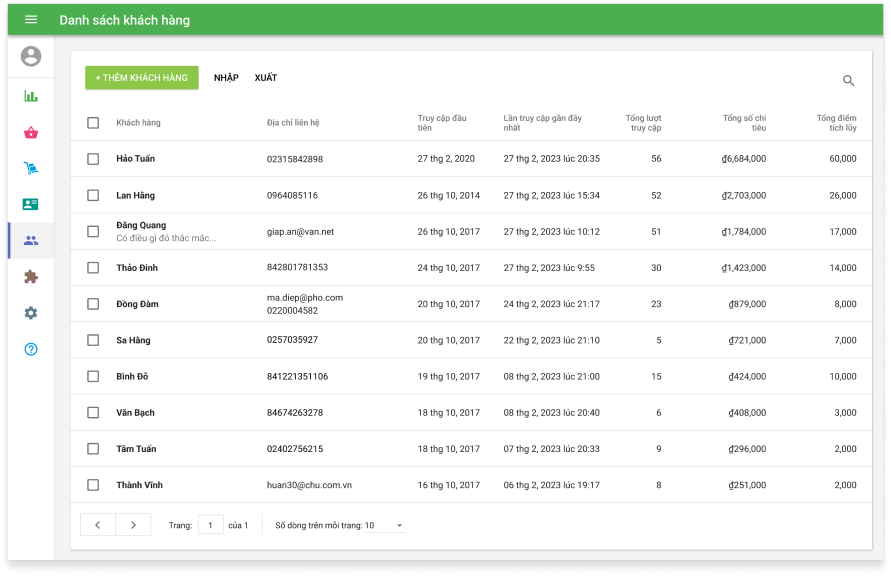Click the help question mark icon
This screenshot has width=891, height=576.
click(x=31, y=349)
